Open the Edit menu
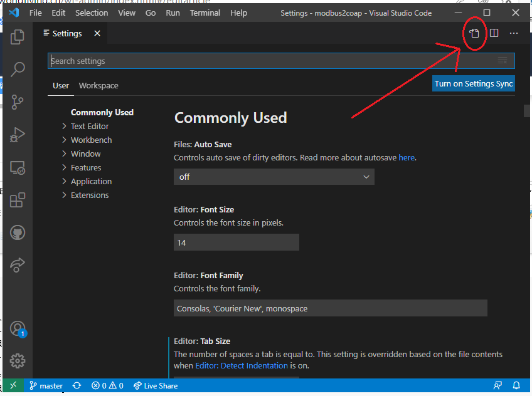The image size is (532, 396). (x=58, y=13)
